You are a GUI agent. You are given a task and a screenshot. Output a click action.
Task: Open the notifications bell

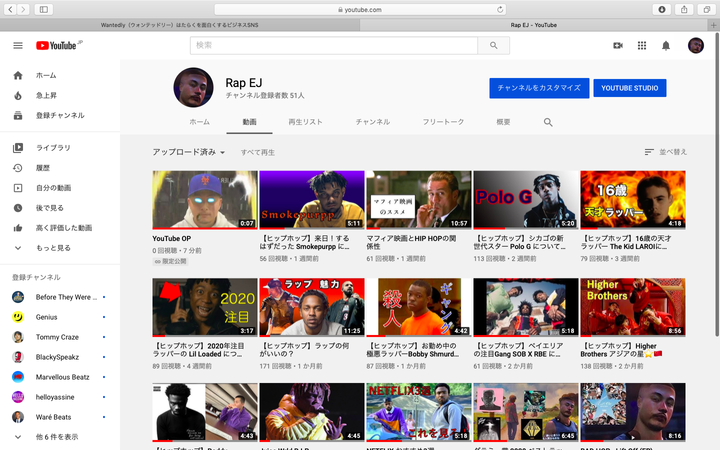coord(666,45)
